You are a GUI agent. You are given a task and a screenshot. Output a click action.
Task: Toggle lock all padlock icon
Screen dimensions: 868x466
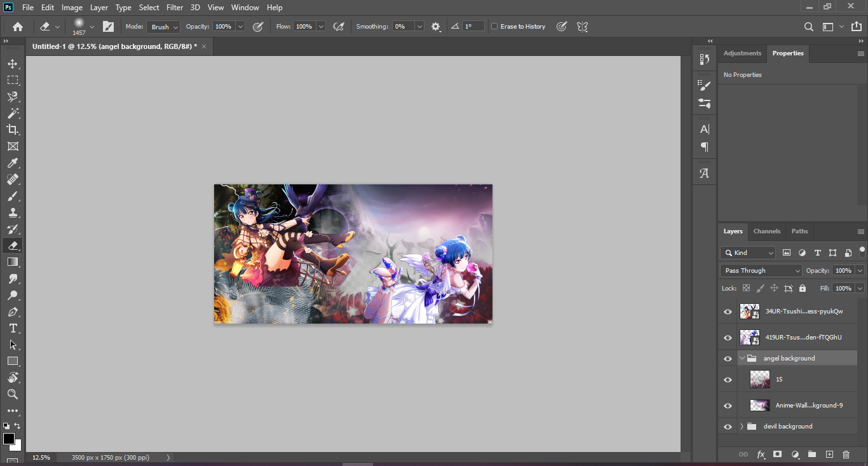[803, 288]
